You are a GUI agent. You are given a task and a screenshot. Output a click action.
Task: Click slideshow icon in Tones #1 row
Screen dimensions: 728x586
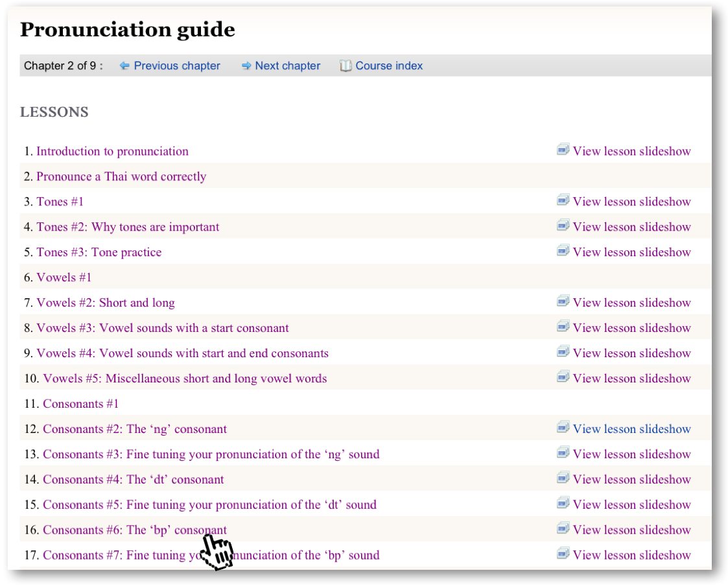coord(563,200)
